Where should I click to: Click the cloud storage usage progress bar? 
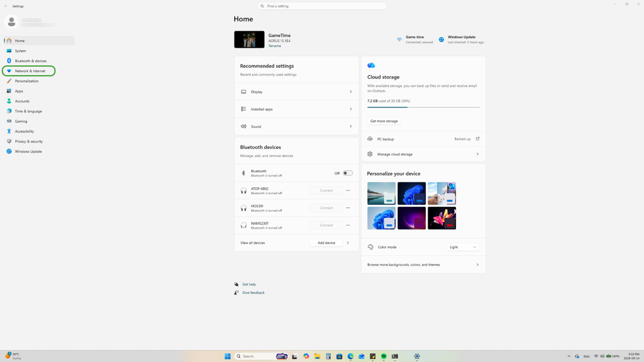[x=423, y=107]
